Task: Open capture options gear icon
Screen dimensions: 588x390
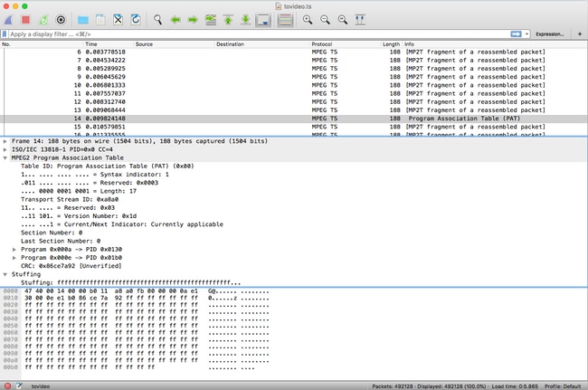Action: pos(61,20)
